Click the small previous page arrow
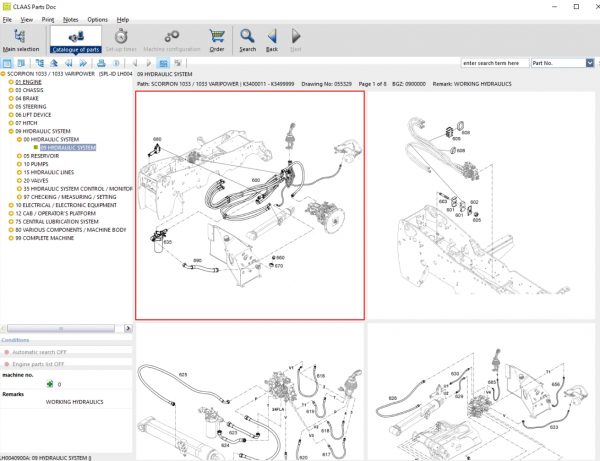The width and height of the screenshot is (600, 461). (135, 63)
